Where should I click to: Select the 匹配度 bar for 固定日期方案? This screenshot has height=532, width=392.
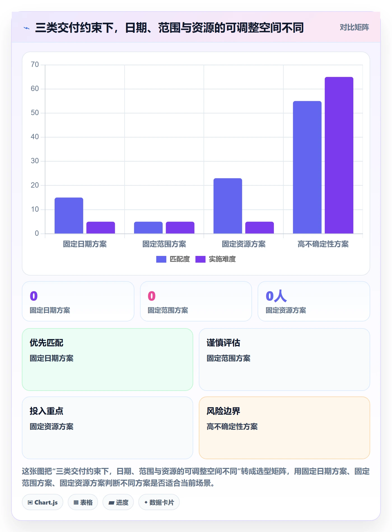pos(69,216)
